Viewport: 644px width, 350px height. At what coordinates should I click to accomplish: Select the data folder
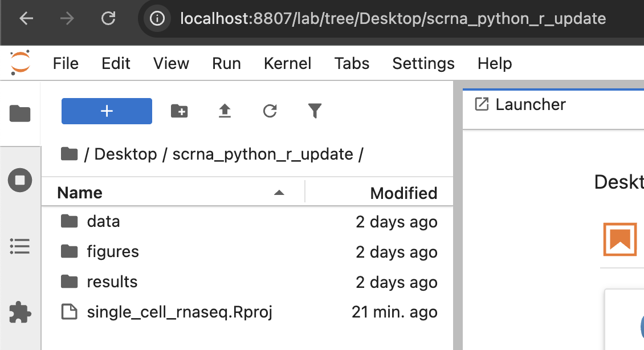click(x=247, y=221)
